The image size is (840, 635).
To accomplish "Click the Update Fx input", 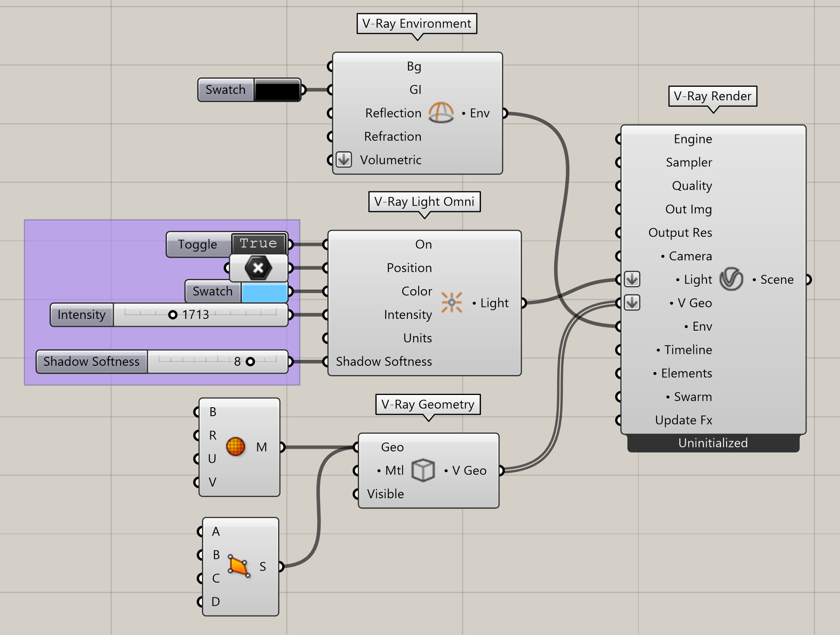I will coord(683,420).
